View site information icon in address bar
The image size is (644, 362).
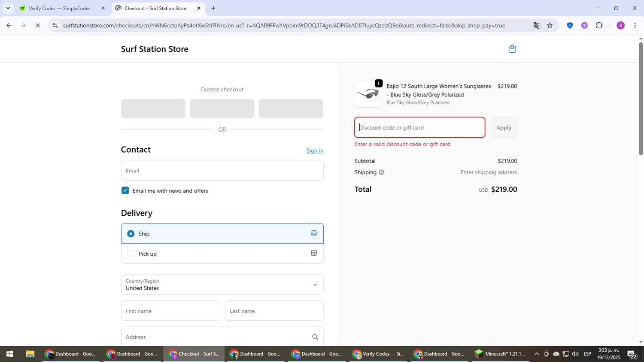(55, 25)
